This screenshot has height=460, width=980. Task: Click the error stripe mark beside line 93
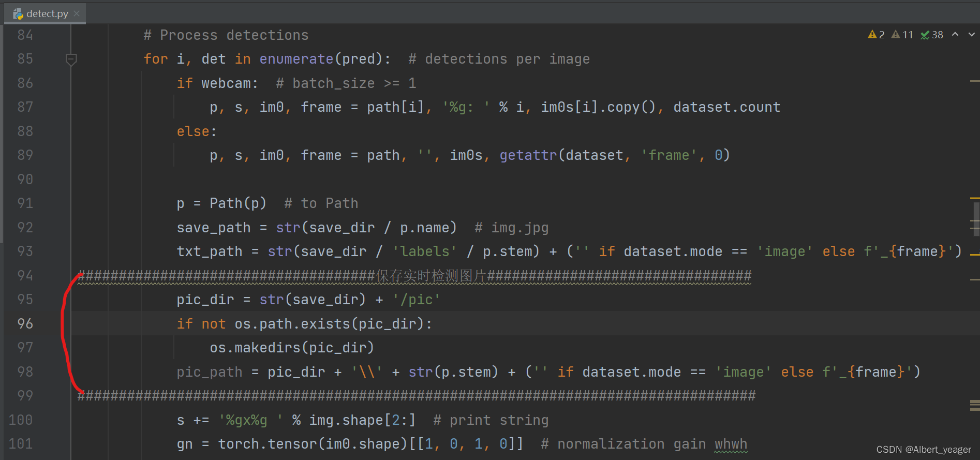975,255
